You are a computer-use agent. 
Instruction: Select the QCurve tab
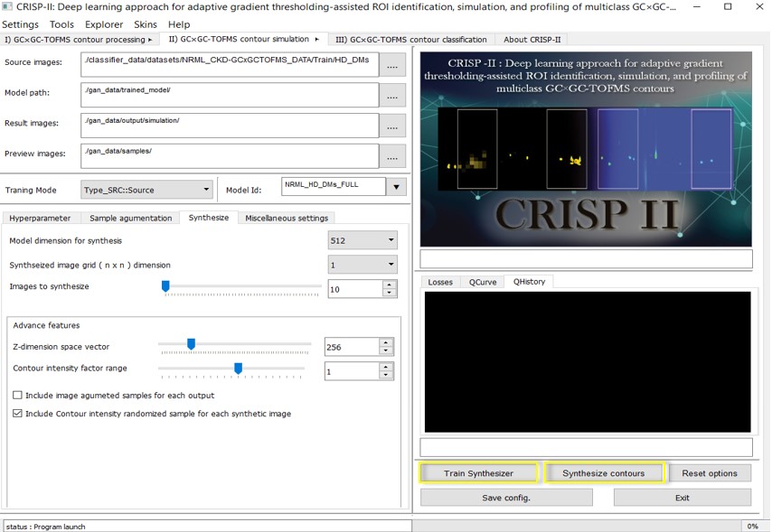[483, 282]
